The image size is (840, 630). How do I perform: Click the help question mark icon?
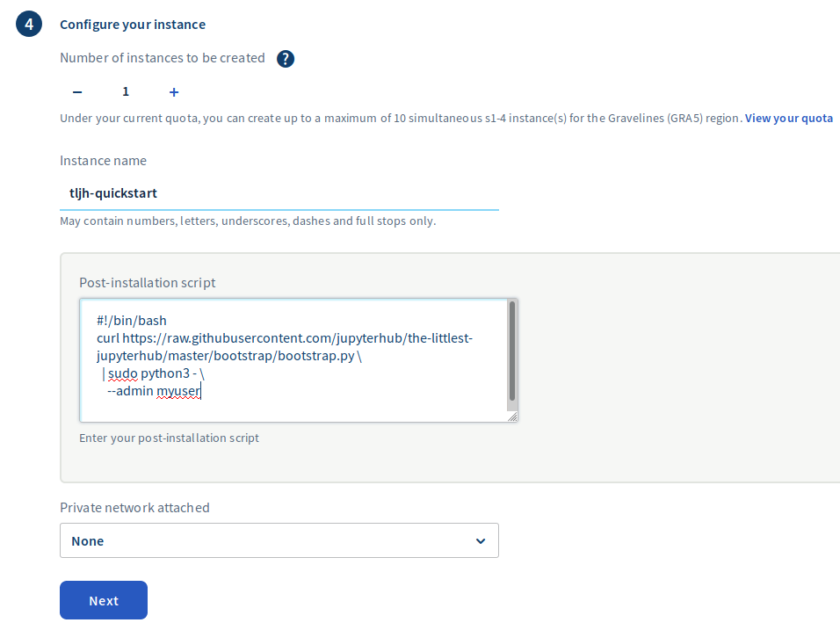click(x=286, y=59)
